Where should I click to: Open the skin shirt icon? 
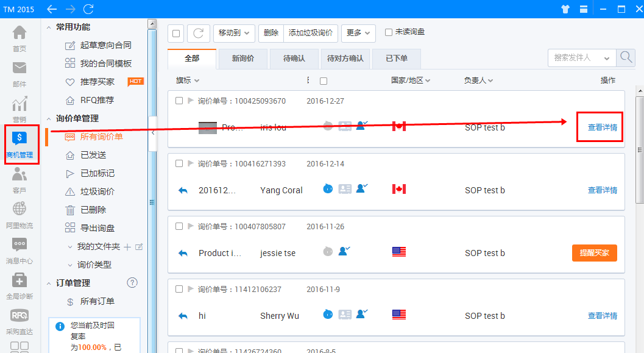(x=565, y=9)
